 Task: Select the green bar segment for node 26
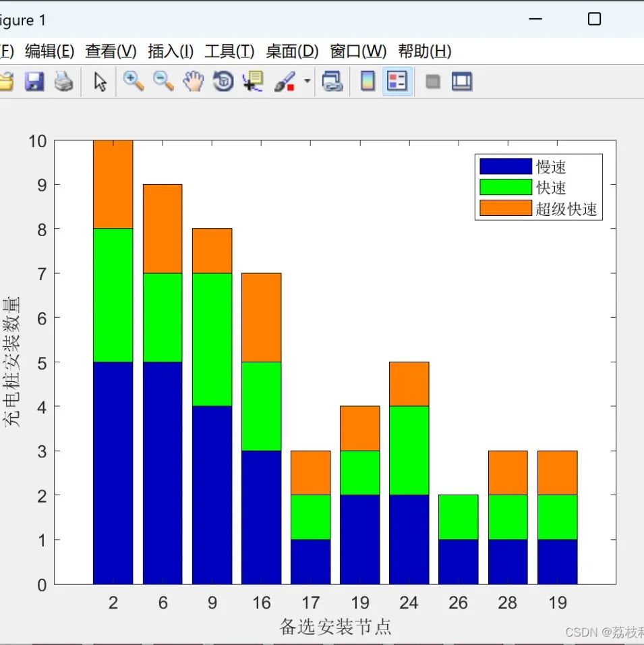pos(458,517)
